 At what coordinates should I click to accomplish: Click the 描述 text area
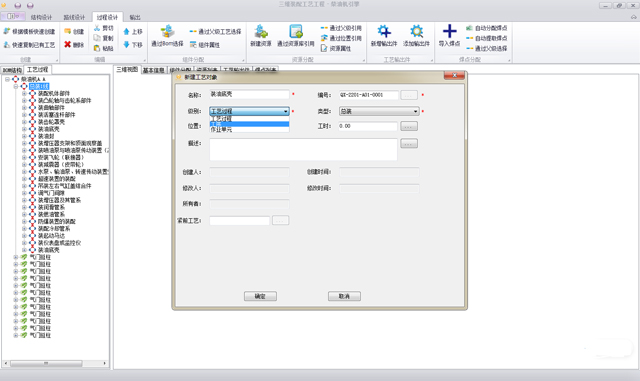click(x=303, y=149)
